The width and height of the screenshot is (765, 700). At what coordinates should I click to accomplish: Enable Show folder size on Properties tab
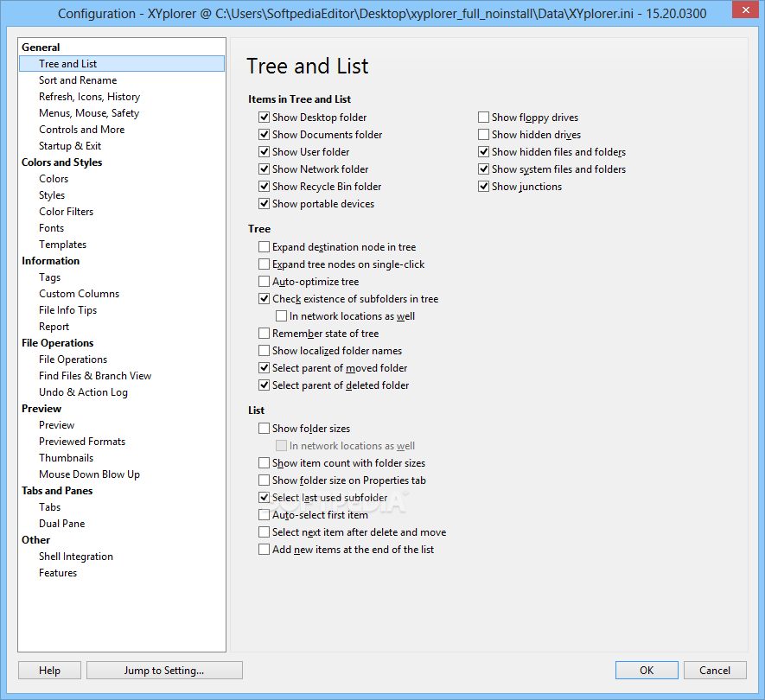[264, 480]
